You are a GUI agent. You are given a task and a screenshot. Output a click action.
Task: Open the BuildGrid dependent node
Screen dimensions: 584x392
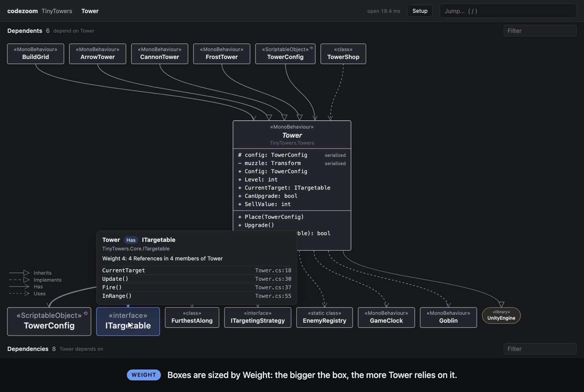point(35,54)
